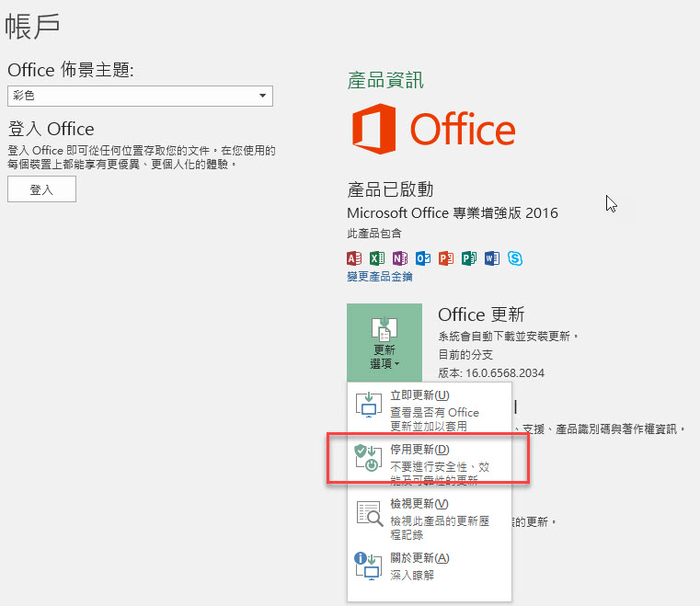Click the 登入 Office heading
The image size is (700, 606).
(x=51, y=129)
